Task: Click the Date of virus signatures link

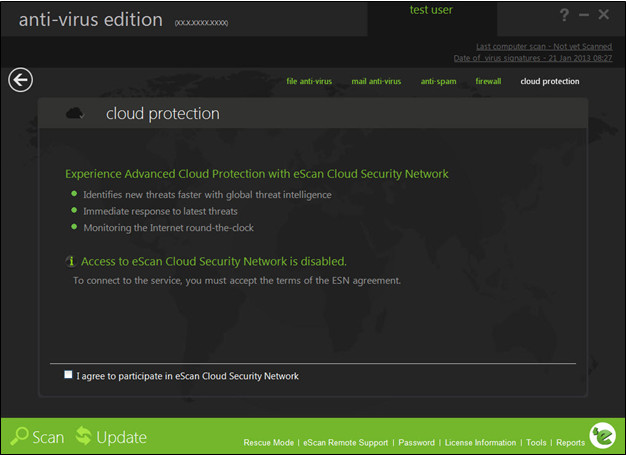Action: tap(533, 58)
